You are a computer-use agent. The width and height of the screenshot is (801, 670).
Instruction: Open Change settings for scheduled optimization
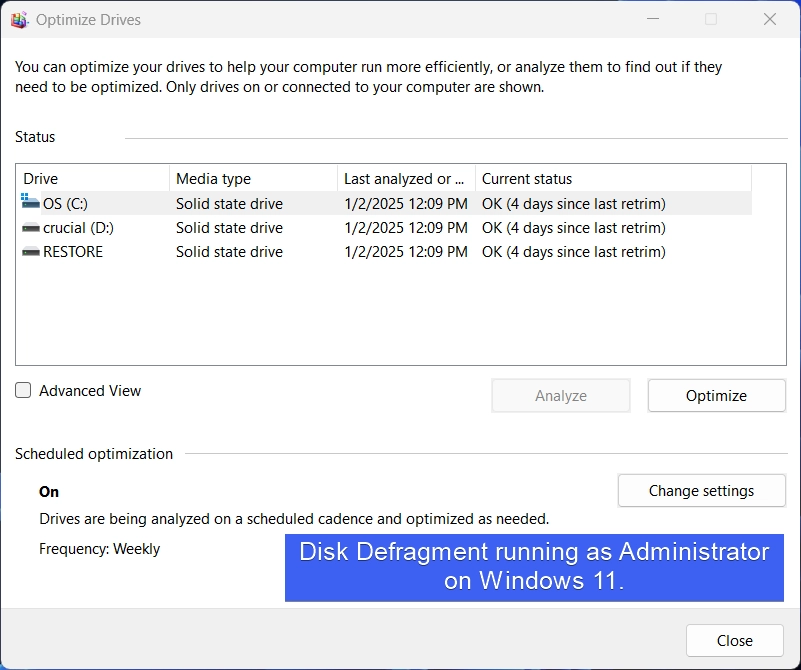[701, 491]
